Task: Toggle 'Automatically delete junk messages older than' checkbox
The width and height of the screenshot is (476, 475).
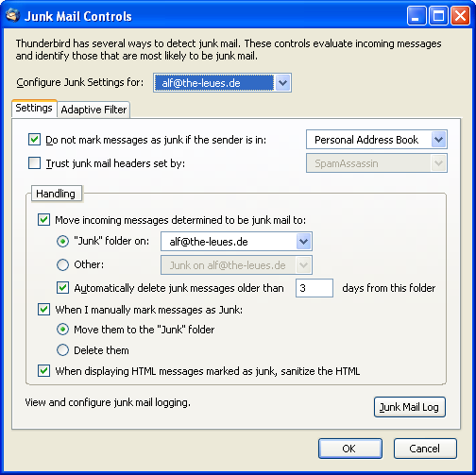Action: tap(62, 288)
